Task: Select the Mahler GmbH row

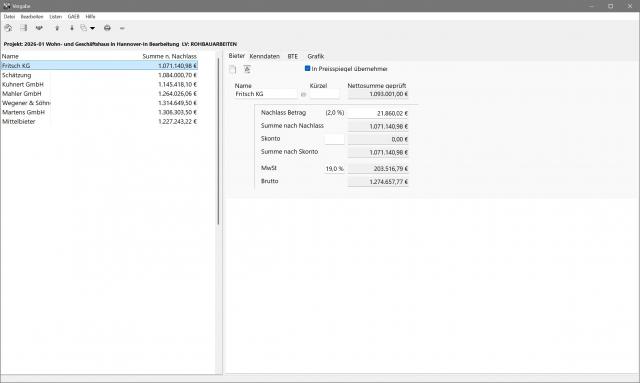Action: point(99,94)
